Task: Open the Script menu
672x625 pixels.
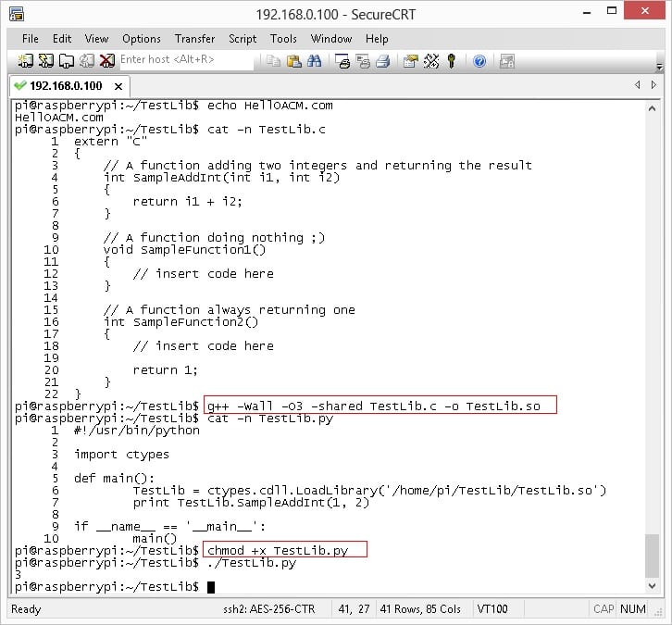Action: tap(243, 39)
